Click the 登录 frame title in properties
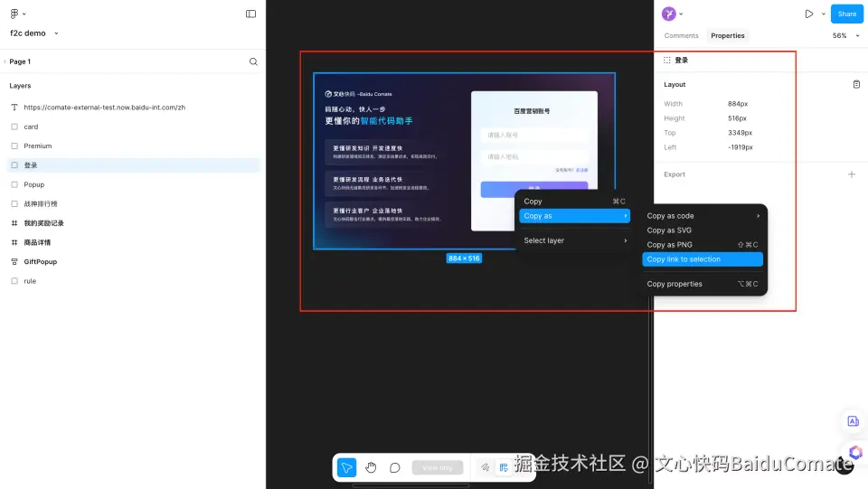 (682, 61)
